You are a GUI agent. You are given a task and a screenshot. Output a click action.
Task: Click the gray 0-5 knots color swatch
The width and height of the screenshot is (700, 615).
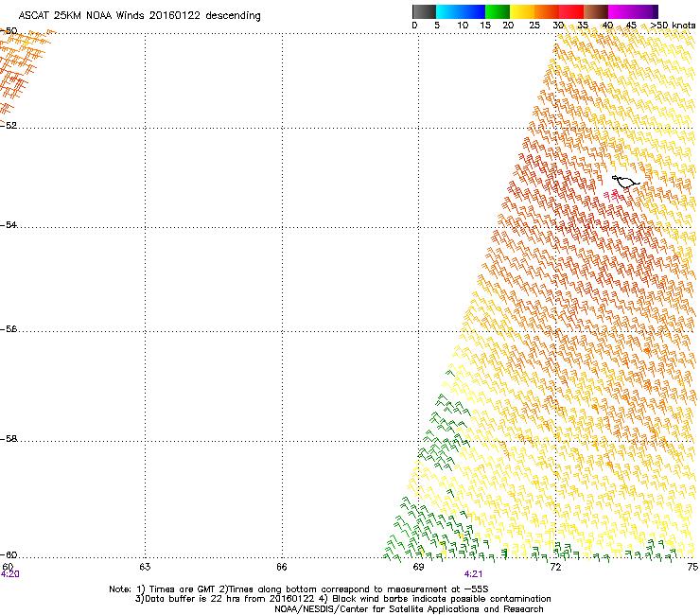[x=424, y=11]
